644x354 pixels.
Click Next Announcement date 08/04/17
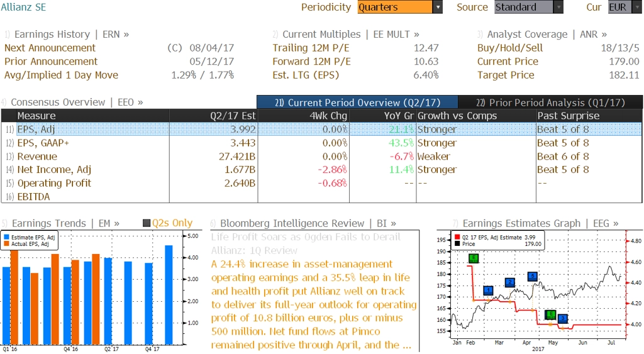211,48
